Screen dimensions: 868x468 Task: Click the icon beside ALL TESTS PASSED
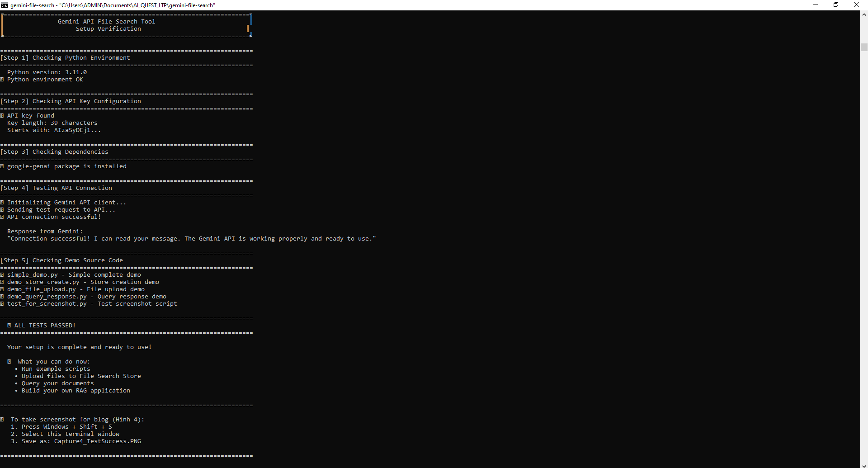[10, 325]
